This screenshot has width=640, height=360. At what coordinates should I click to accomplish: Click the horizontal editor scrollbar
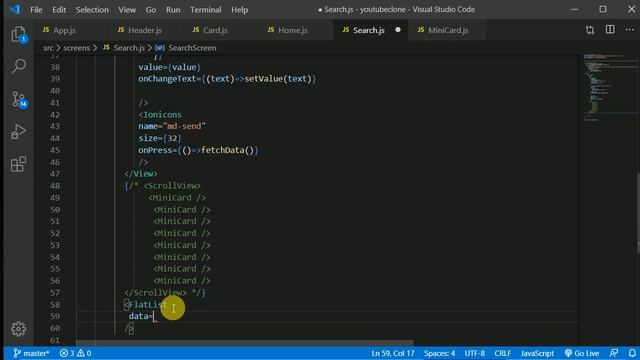coord(245,343)
